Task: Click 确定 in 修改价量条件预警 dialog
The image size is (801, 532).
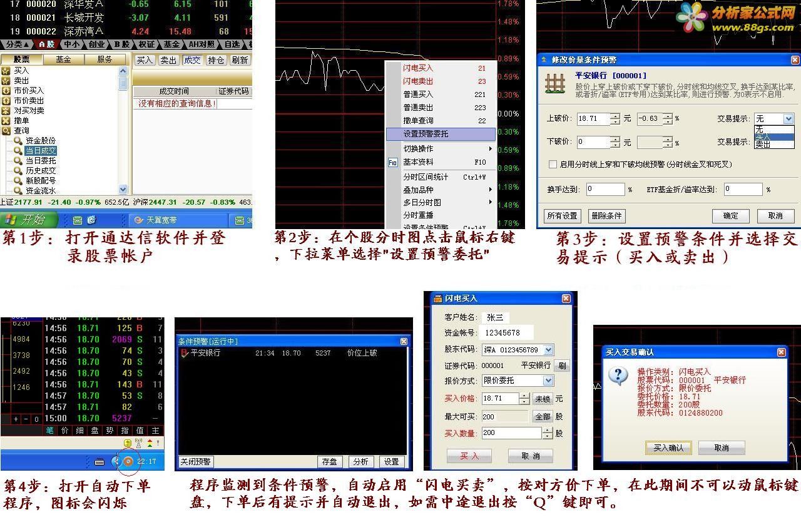Action: pyautogui.click(x=731, y=216)
